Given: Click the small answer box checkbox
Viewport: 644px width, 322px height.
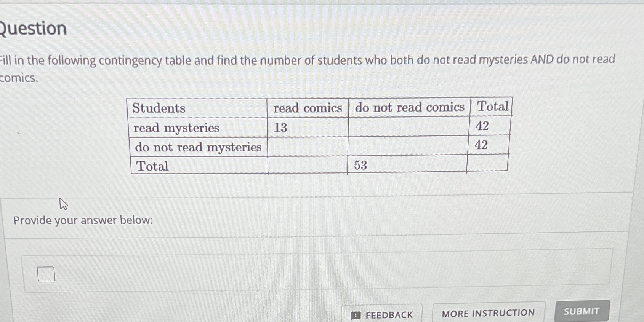Looking at the screenshot, I should tap(45, 273).
